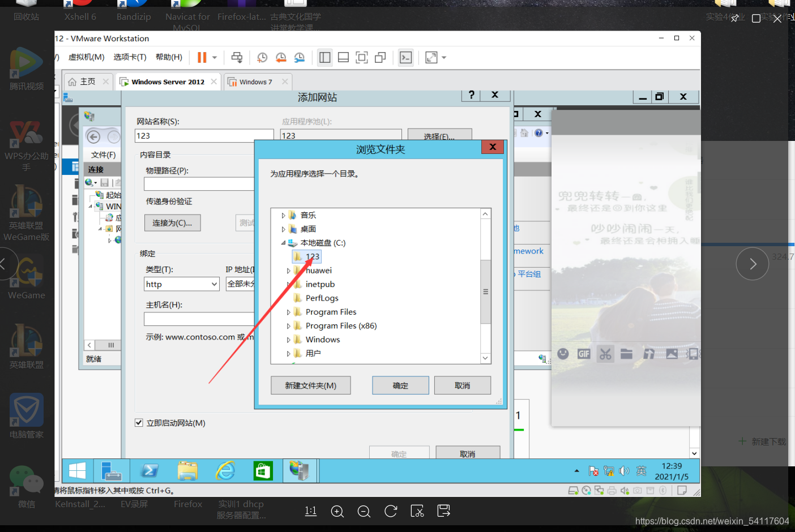795x532 pixels.
Task: Open Internet Explorer from guest taskbar
Action: (225, 470)
